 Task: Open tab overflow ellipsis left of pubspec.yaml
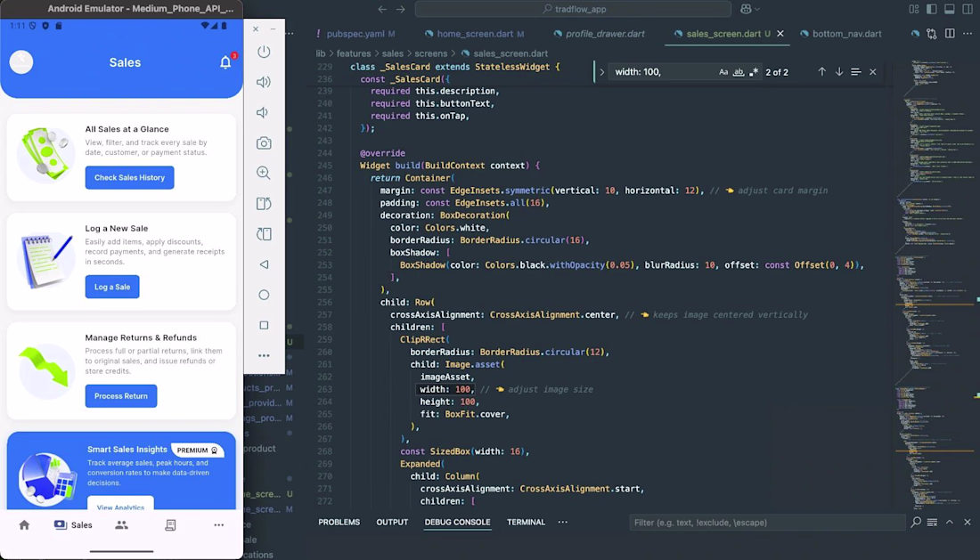tap(290, 34)
